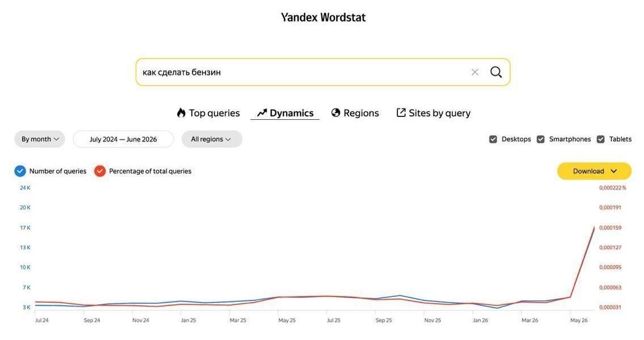Image resolution: width=644 pixels, height=340 pixels.
Task: Clear the search query with X
Action: 475,72
